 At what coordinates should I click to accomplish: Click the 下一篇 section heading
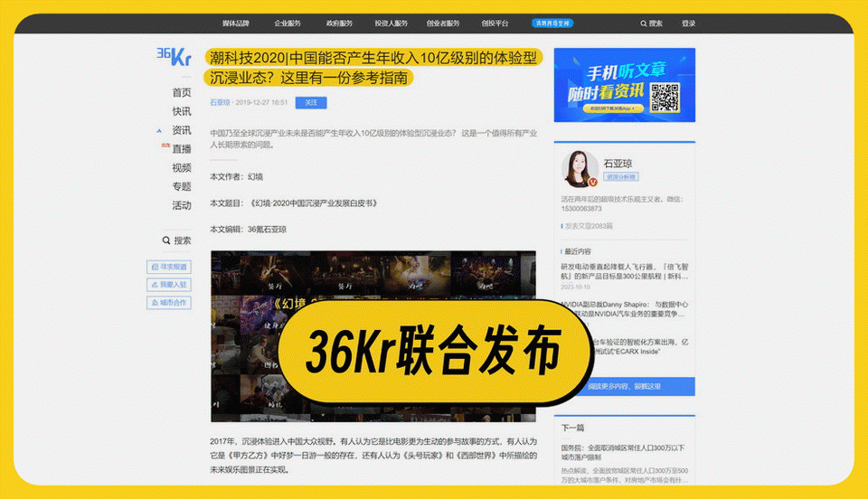click(572, 428)
